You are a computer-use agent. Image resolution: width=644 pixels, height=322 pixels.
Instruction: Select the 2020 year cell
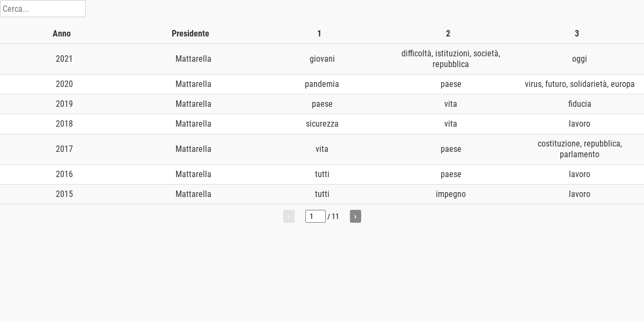(64, 84)
